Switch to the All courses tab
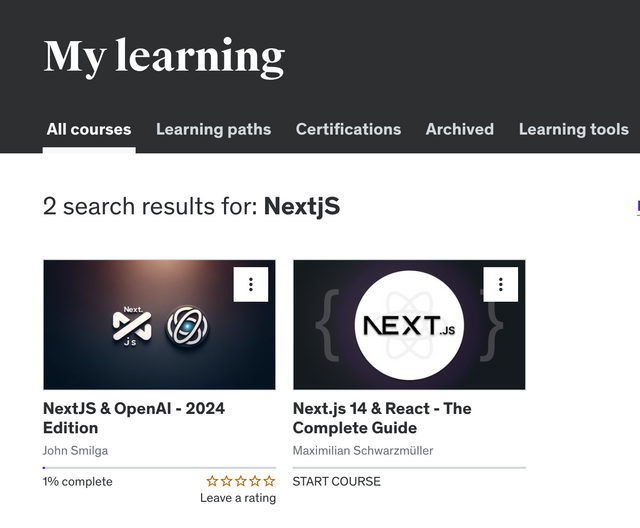 tap(89, 129)
